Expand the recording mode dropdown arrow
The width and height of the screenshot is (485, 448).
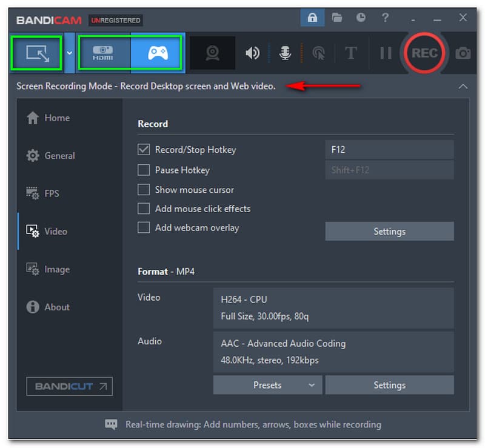click(x=70, y=53)
